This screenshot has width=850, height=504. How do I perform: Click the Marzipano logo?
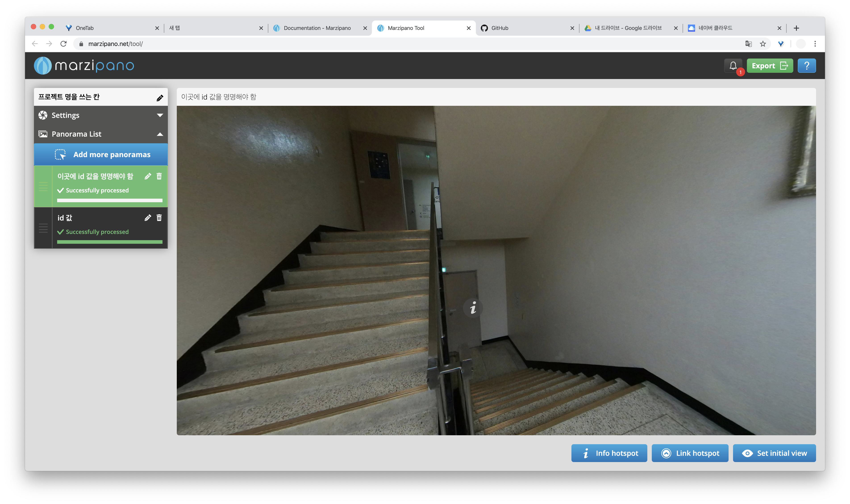coord(84,65)
